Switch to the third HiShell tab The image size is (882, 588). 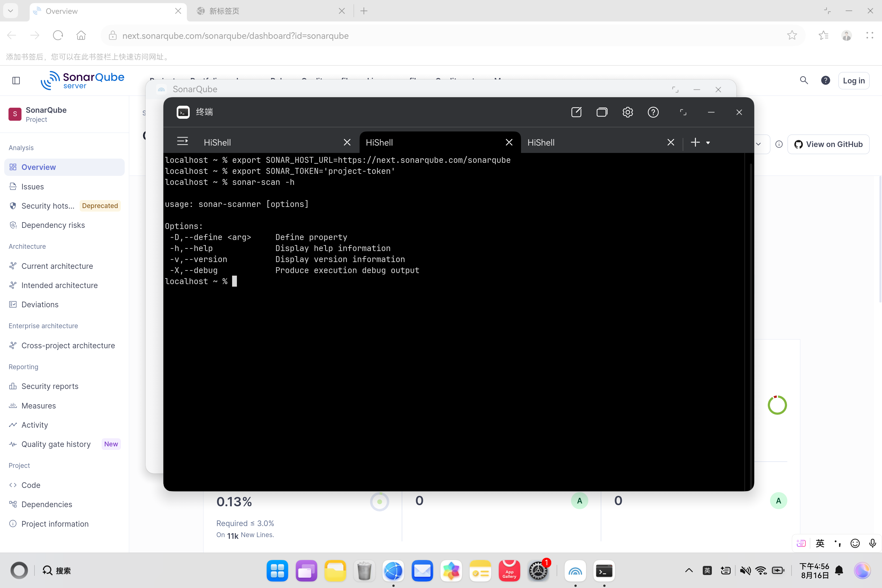tap(601, 142)
